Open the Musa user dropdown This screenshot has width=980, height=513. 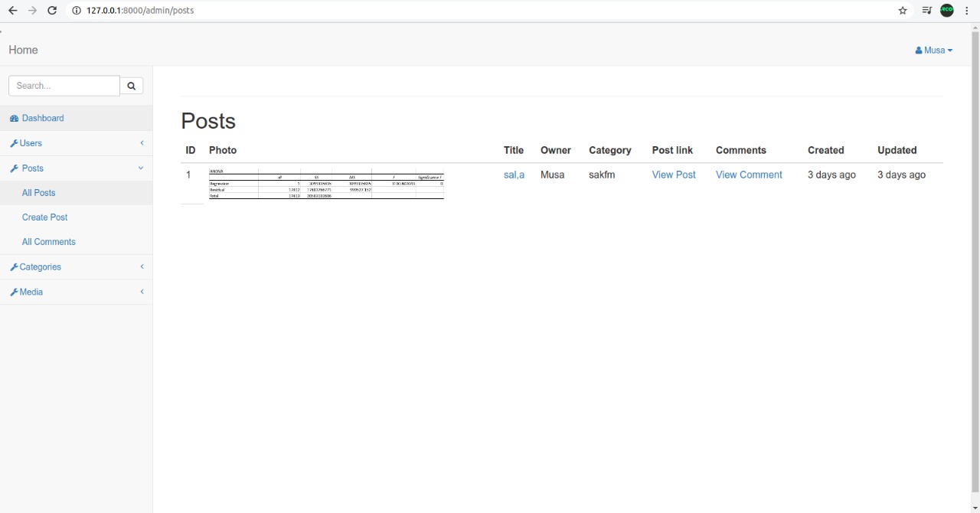pyautogui.click(x=934, y=50)
